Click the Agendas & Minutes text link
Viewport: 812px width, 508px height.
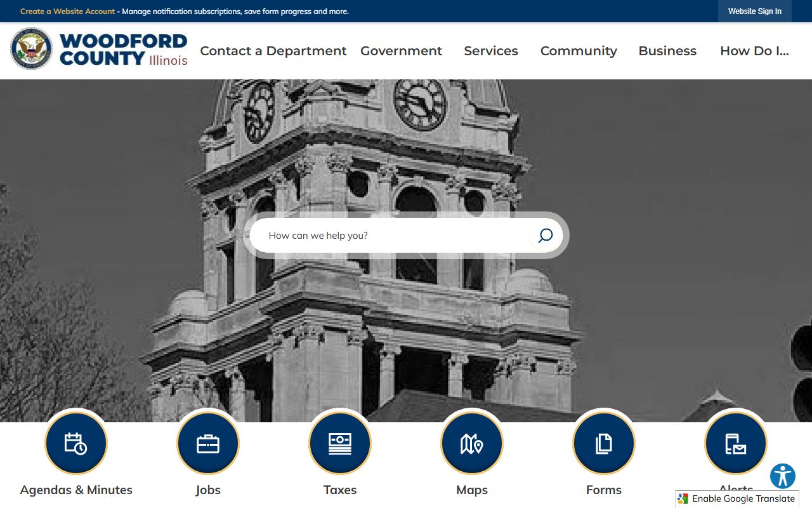76,490
